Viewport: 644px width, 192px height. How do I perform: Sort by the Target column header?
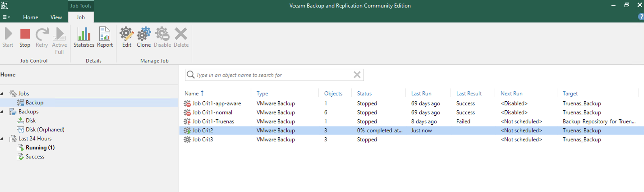coord(570,93)
